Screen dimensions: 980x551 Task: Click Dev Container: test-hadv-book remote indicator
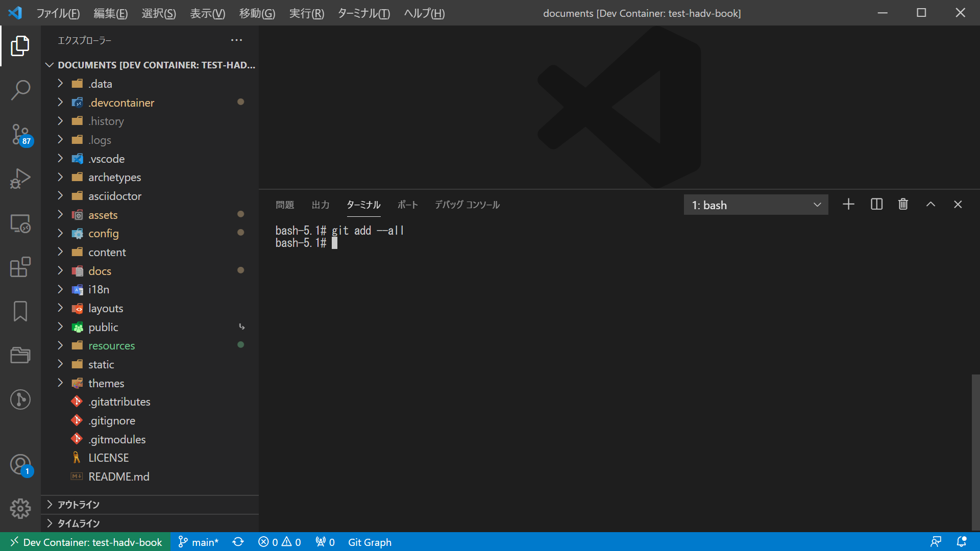(85, 542)
